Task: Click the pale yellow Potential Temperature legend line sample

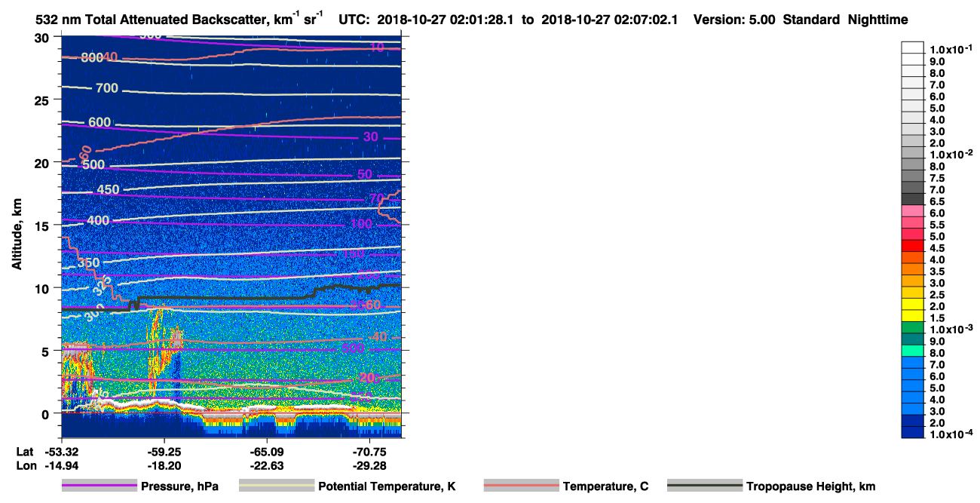Action: coord(277,486)
